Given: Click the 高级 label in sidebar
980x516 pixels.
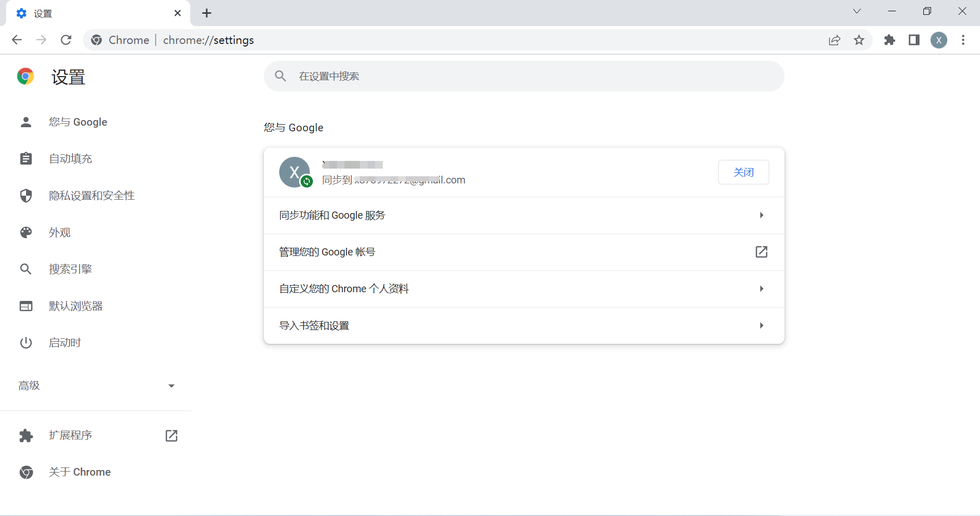Looking at the screenshot, I should coord(29,386).
